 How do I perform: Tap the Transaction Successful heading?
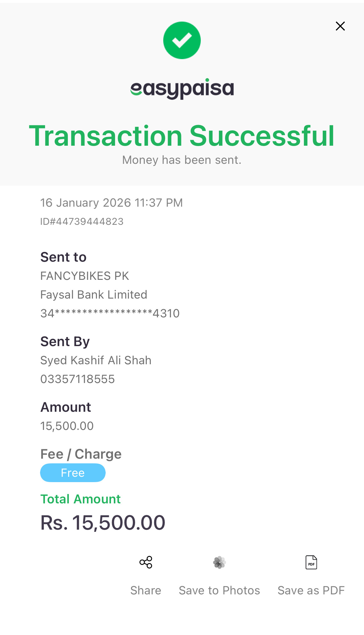coord(182,136)
